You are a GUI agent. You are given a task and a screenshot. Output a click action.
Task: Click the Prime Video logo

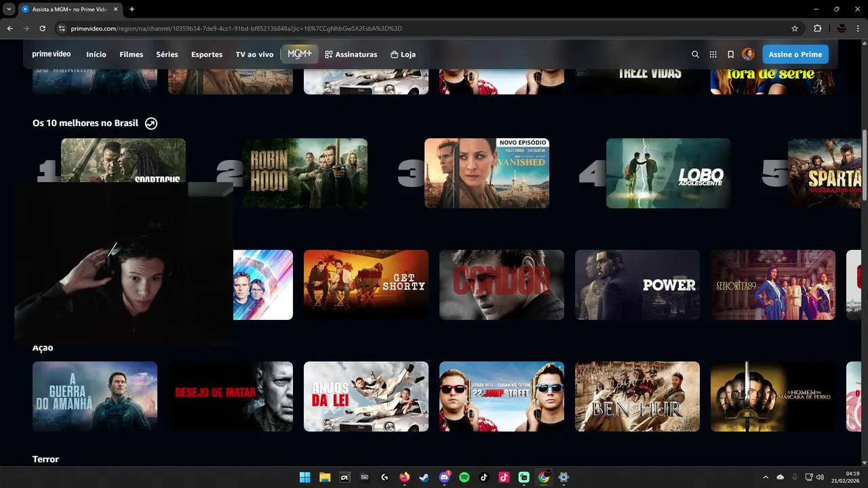[52, 54]
